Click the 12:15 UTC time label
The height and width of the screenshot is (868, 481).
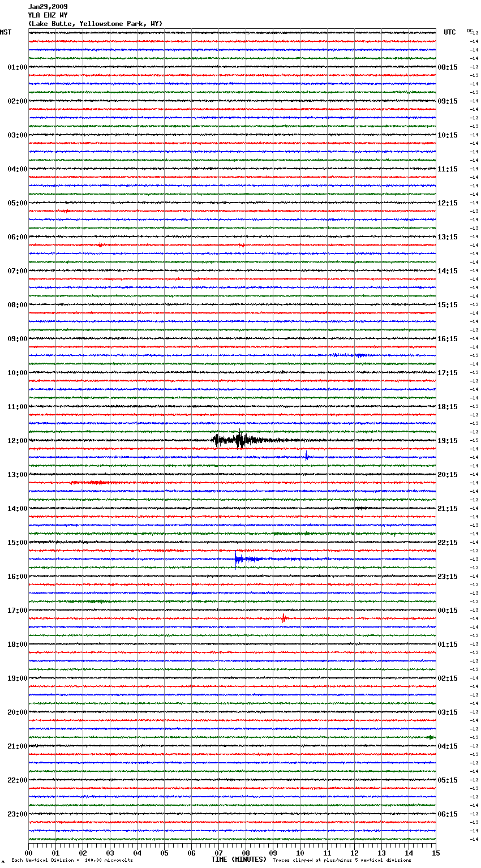tap(448, 203)
